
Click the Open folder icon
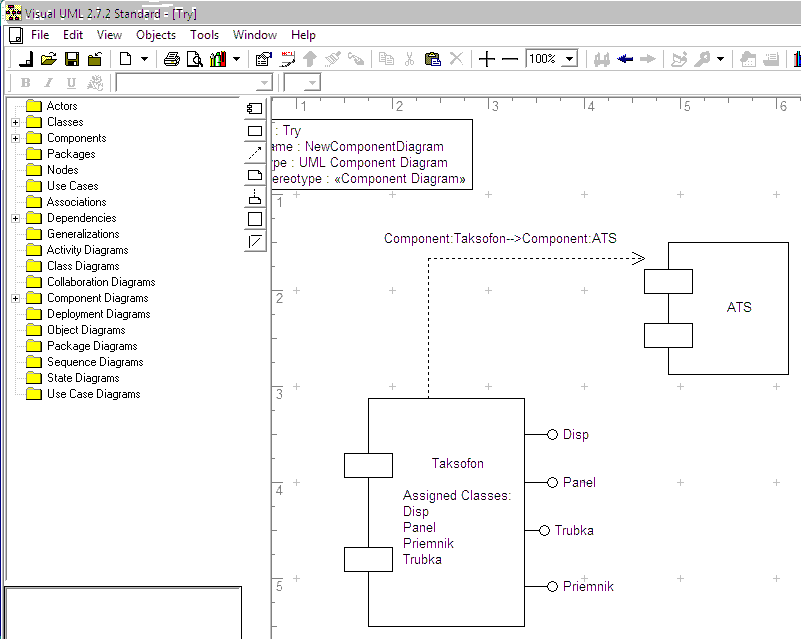48,60
